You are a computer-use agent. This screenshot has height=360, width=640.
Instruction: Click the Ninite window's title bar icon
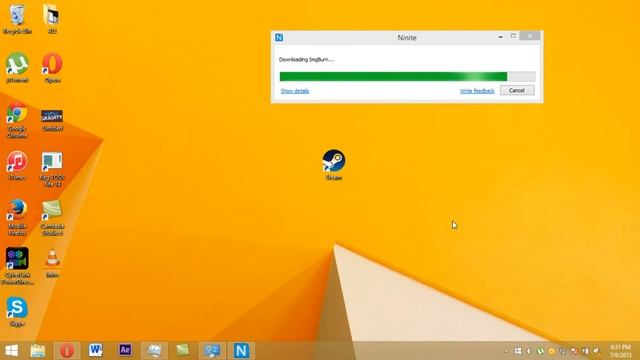click(x=279, y=38)
